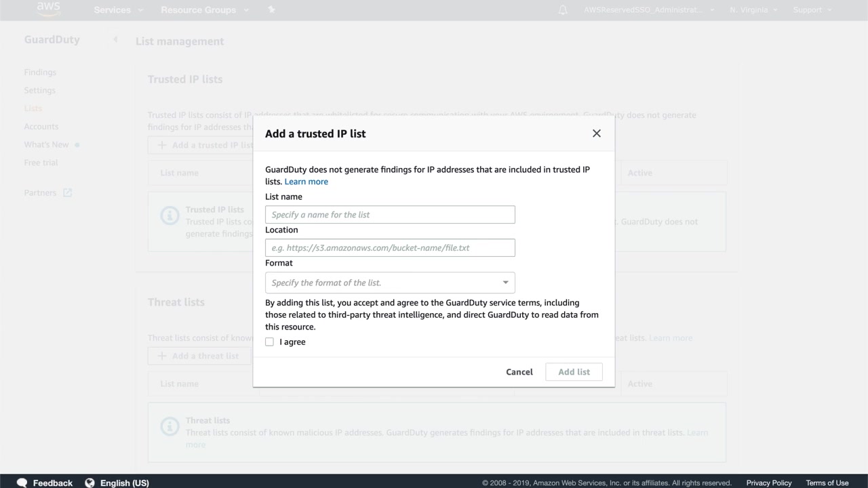Click the AWS logo in header
This screenshot has height=488, width=868.
(48, 9)
